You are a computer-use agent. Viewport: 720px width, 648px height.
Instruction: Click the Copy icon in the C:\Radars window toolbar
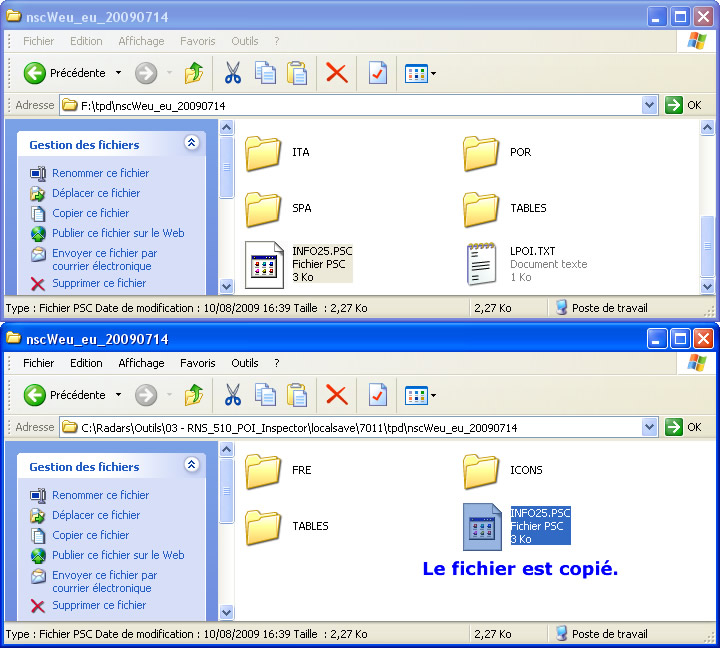tap(265, 395)
